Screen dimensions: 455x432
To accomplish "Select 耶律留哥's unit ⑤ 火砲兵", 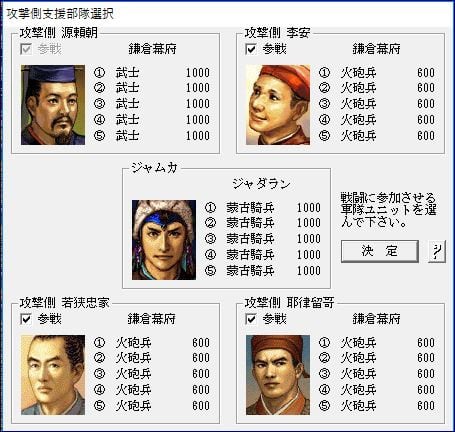I will tap(377, 406).
